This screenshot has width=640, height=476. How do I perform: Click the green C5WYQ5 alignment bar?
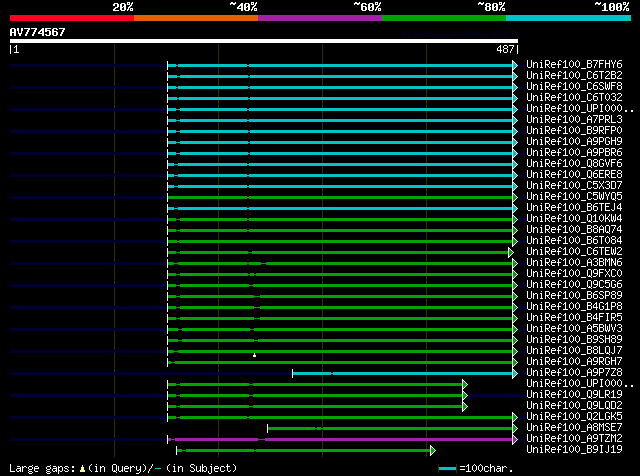(340, 198)
